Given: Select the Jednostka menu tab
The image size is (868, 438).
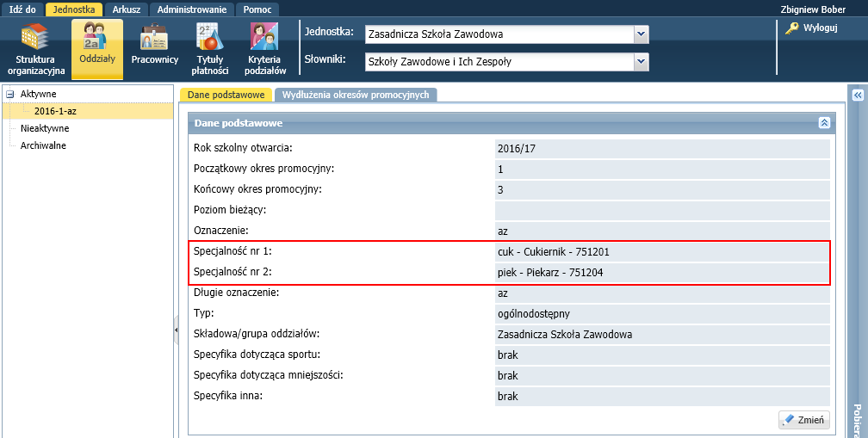Looking at the screenshot, I should point(74,9).
